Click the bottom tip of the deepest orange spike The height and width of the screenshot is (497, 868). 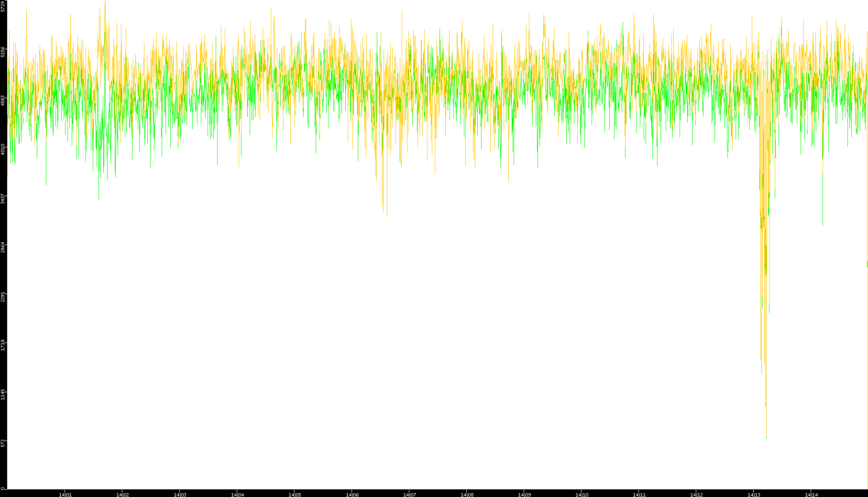click(x=766, y=438)
